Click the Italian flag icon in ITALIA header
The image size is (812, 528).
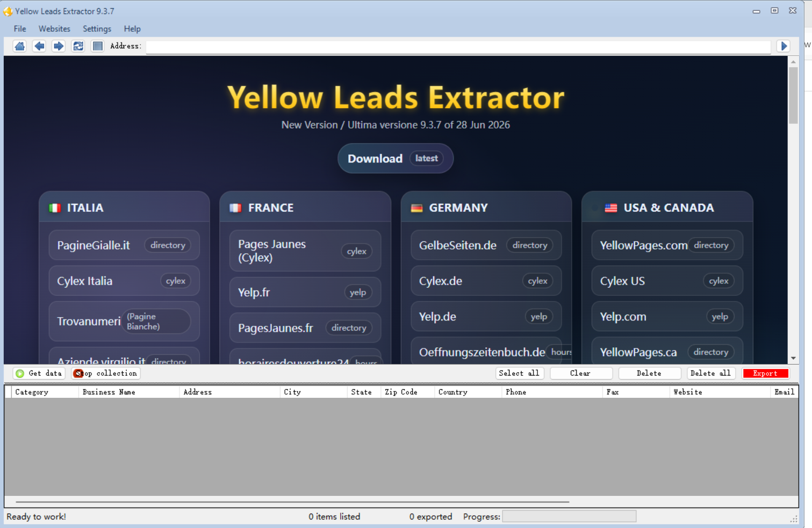[55, 208]
